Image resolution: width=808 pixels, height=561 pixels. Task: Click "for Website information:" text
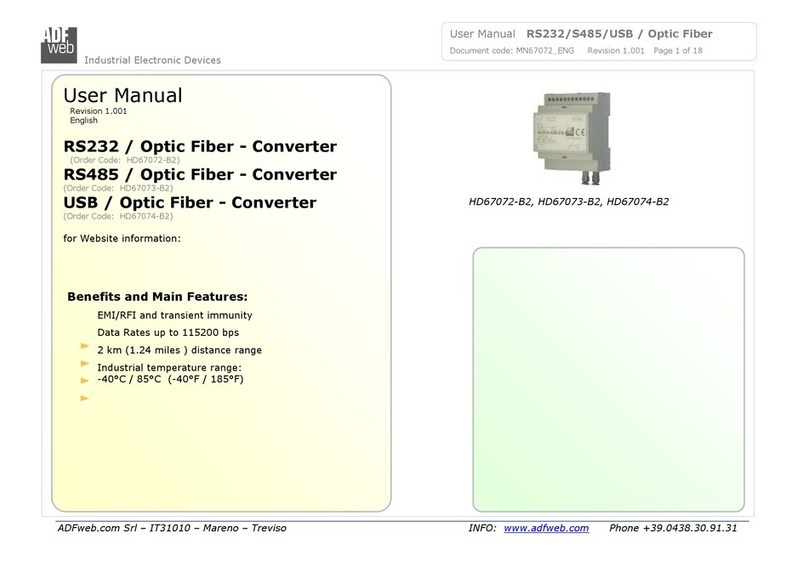[x=122, y=239]
